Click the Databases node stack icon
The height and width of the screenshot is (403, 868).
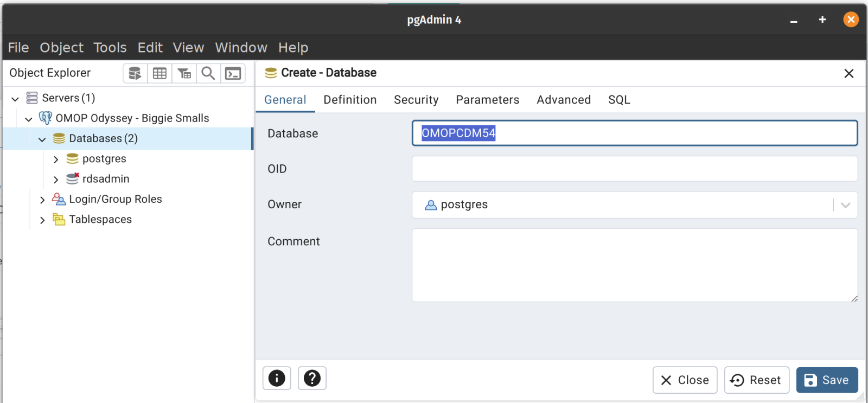tap(59, 139)
